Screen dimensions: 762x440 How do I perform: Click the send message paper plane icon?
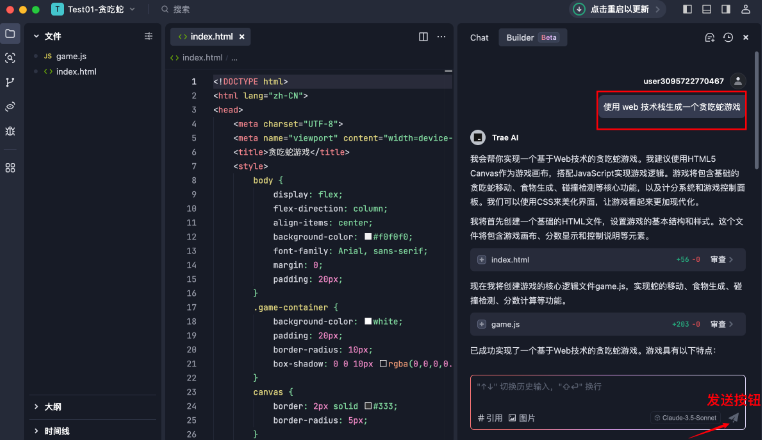(x=734, y=417)
